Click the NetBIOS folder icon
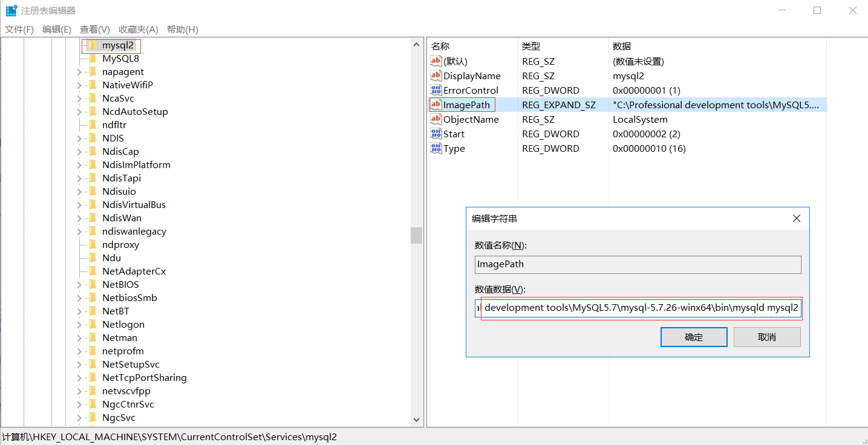 click(93, 285)
